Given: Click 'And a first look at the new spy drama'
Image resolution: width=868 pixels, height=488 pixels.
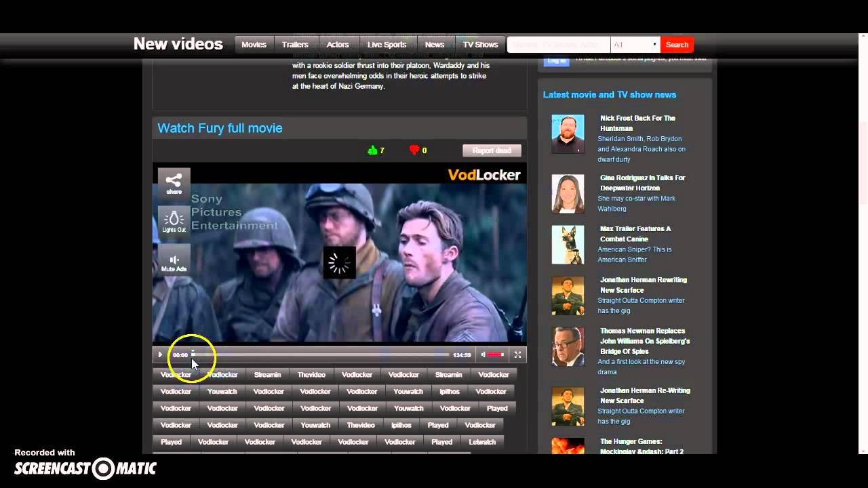Looking at the screenshot, I should coord(641,367).
